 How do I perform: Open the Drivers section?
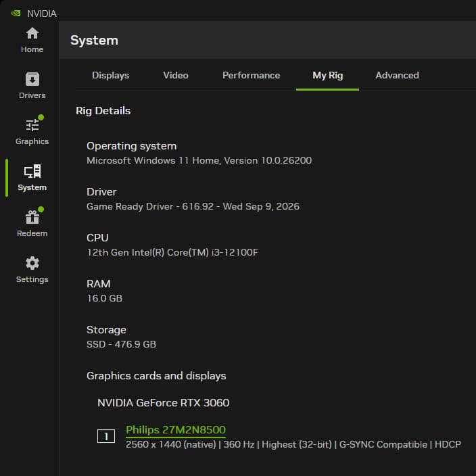(32, 87)
